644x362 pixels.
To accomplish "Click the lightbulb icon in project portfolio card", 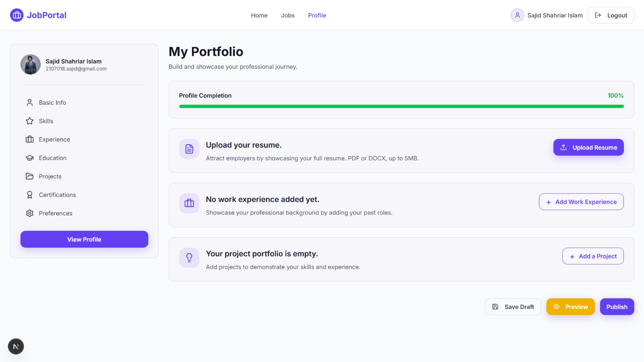I will [189, 258].
